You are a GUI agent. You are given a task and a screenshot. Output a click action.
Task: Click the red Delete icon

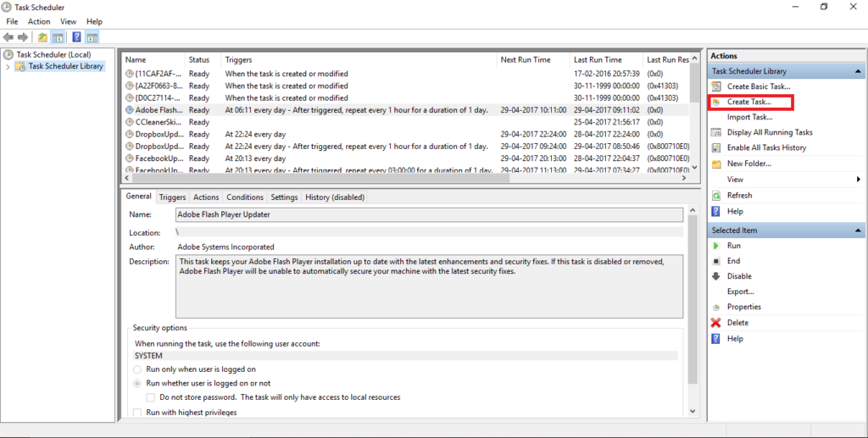[x=716, y=323]
